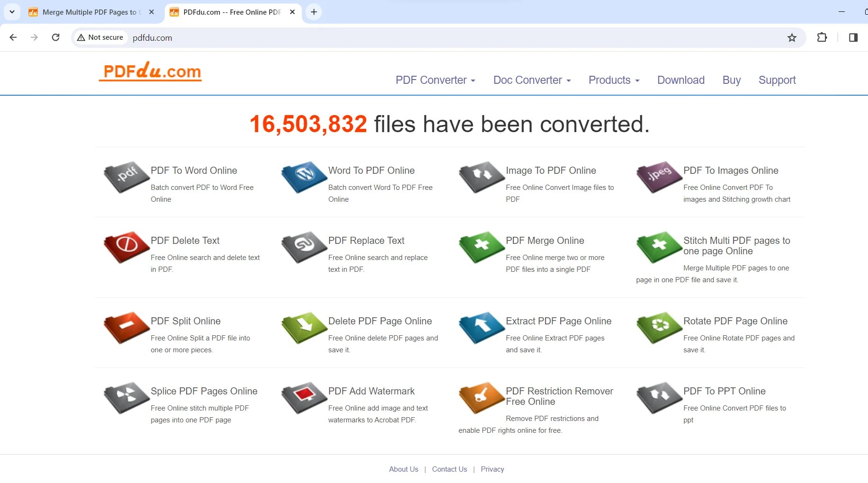Viewport: 868px width, 483px height.
Task: Click the PDF Replace Text icon
Action: click(x=303, y=247)
